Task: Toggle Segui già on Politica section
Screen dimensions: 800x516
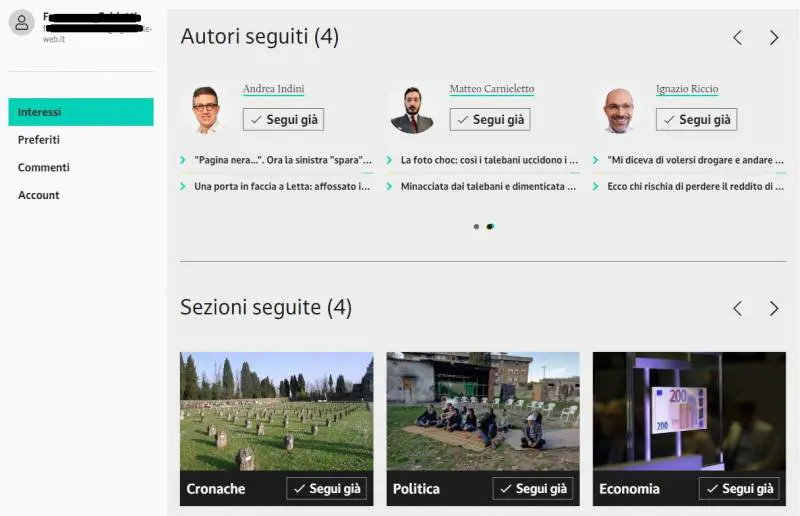Action: [532, 489]
